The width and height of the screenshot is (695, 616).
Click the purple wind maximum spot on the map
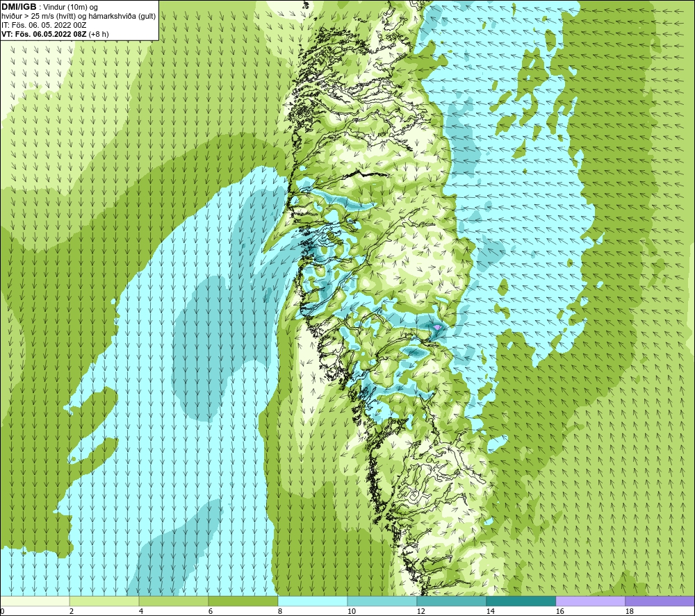[x=437, y=327]
